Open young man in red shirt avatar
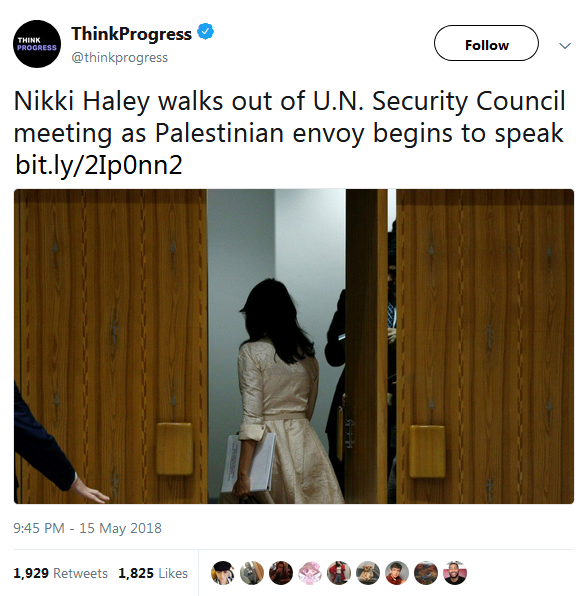Screen dimensions: 582x596 point(397,572)
